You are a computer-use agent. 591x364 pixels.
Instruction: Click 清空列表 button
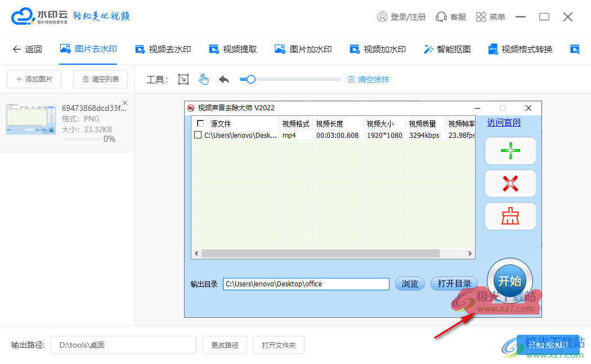click(100, 79)
